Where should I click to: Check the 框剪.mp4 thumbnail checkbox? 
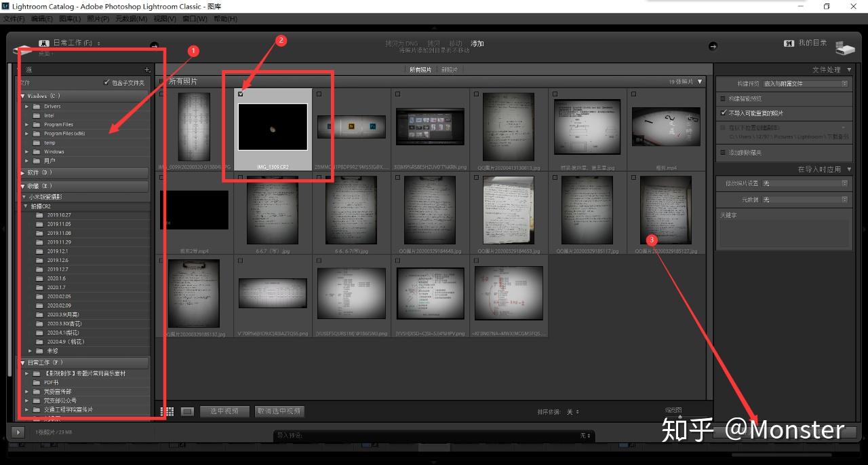(633, 94)
